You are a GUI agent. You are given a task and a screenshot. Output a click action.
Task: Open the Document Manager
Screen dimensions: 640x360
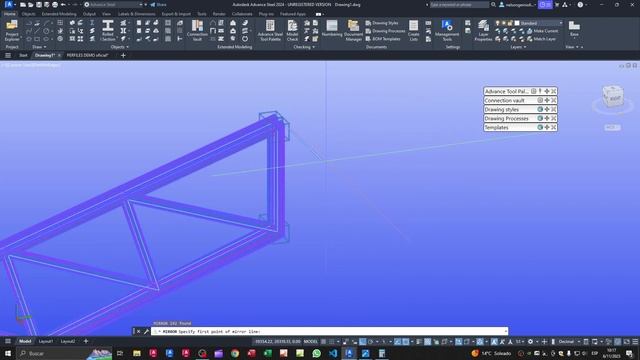click(353, 31)
